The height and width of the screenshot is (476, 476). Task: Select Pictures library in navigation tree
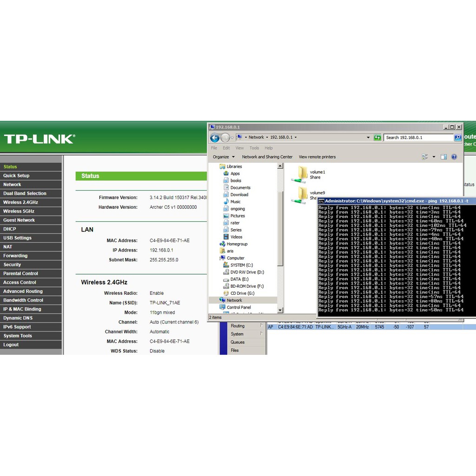coord(234,216)
